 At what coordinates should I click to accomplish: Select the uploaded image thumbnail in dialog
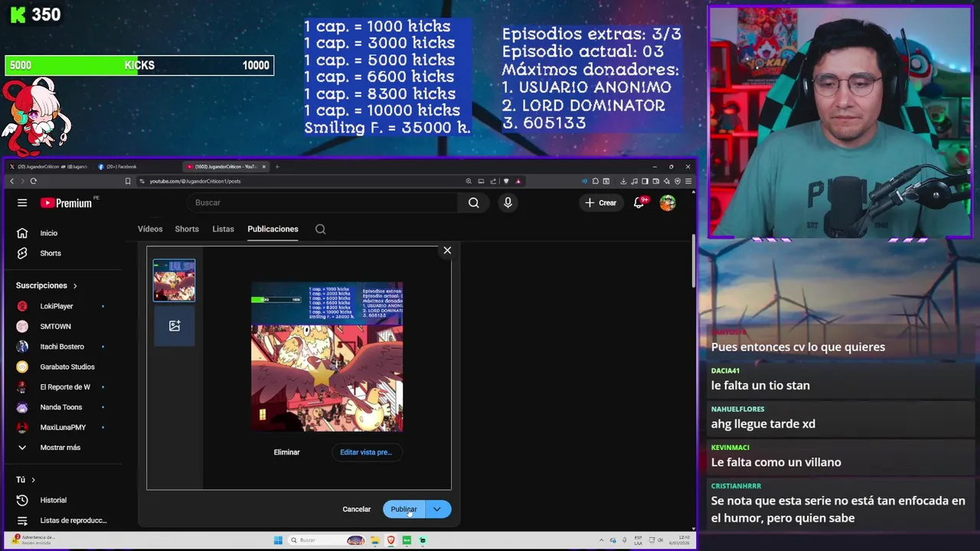pos(174,280)
